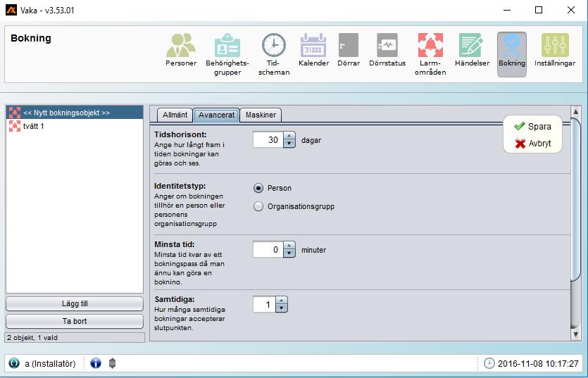Image resolution: width=588 pixels, height=378 pixels.
Task: Click the date and time 2016-11-08 10:17:27
Action: 538,363
